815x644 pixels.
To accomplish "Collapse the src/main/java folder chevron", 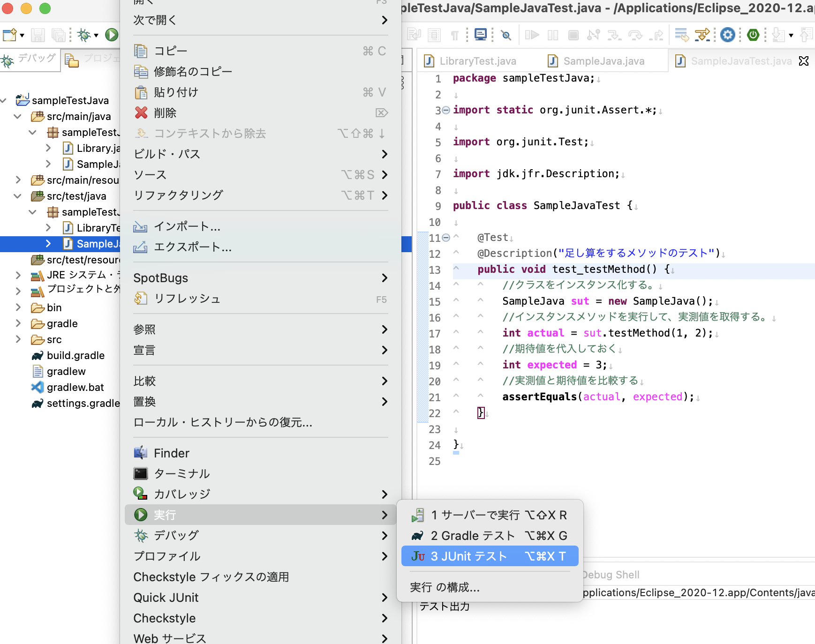I will coord(18,116).
